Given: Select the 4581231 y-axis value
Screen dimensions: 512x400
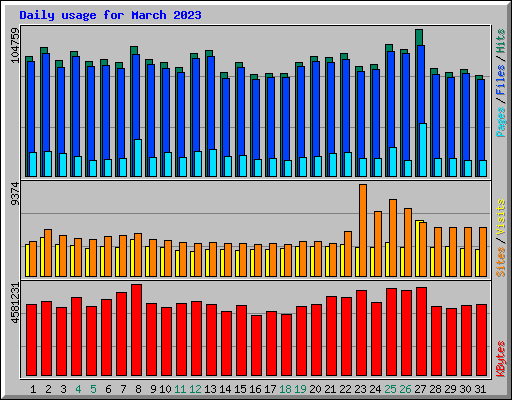Looking at the screenshot, I should 15,303.
